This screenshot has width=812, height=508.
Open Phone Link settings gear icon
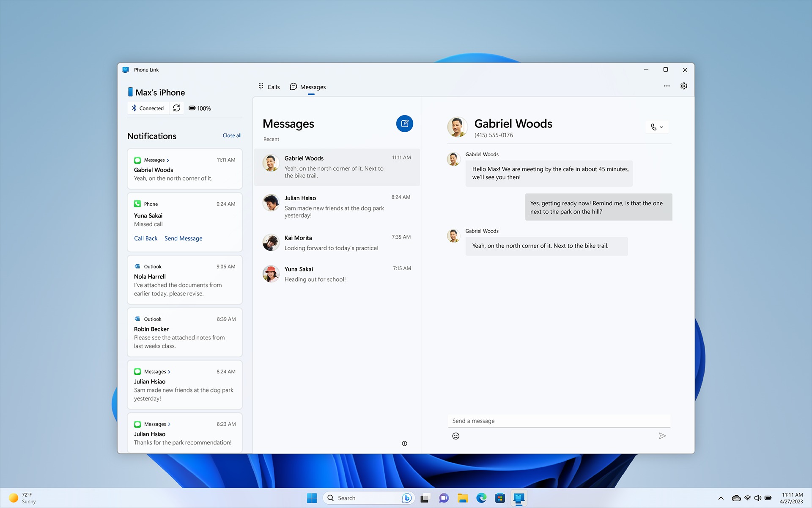(683, 86)
